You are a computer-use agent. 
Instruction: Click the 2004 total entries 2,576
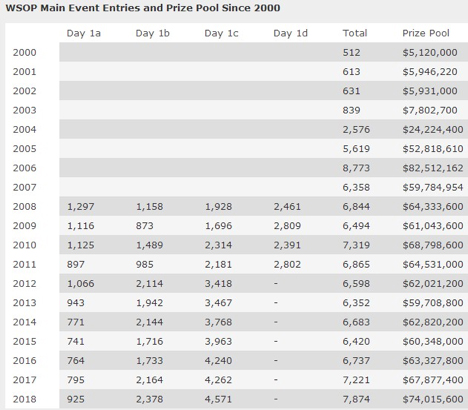click(356, 130)
